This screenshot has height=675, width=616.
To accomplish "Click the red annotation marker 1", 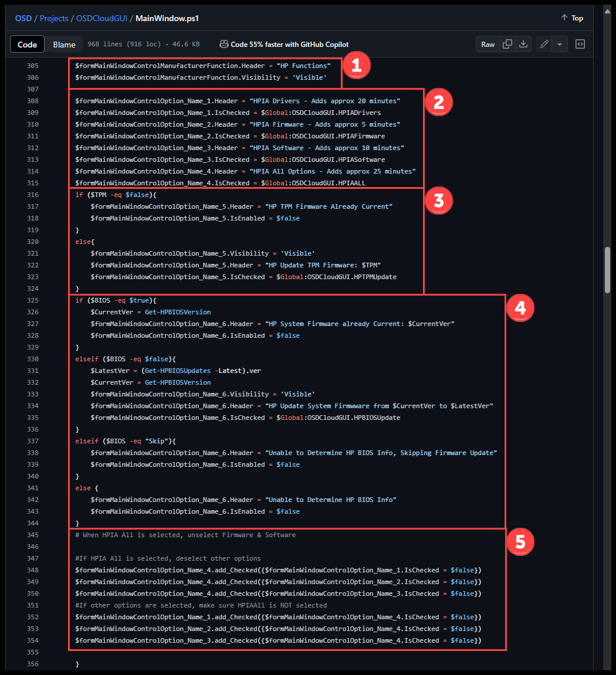I will pos(356,67).
